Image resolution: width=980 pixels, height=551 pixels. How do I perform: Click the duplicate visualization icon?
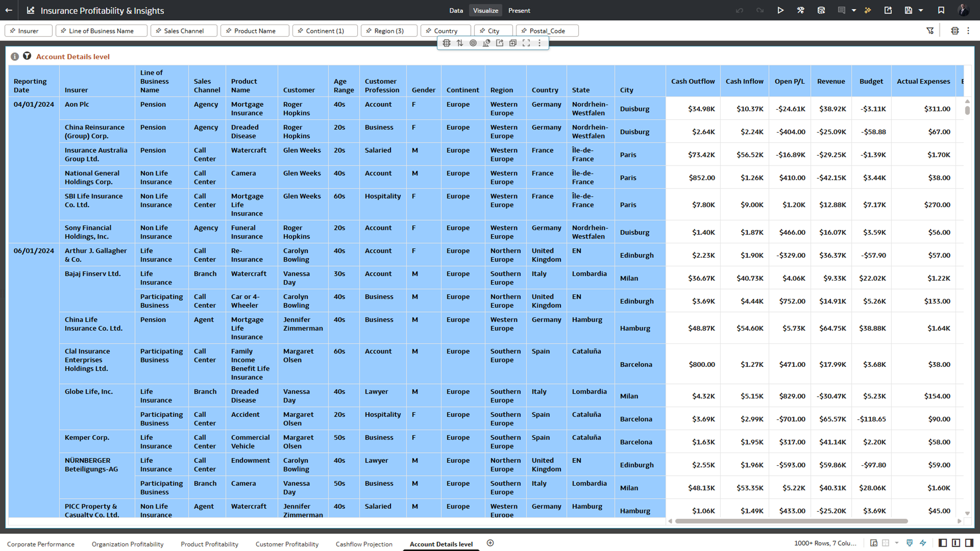(x=513, y=43)
